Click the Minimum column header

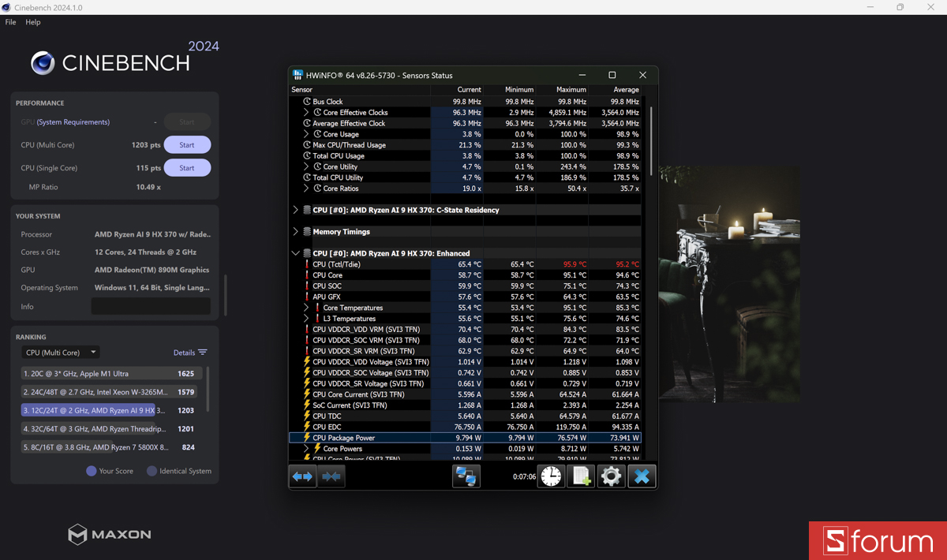click(509, 90)
